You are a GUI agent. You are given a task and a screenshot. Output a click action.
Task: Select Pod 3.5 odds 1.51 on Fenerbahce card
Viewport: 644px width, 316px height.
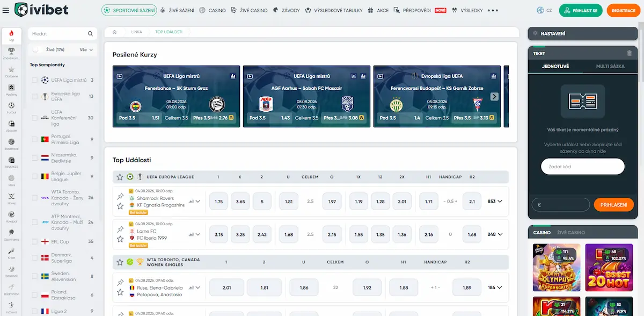tap(138, 118)
